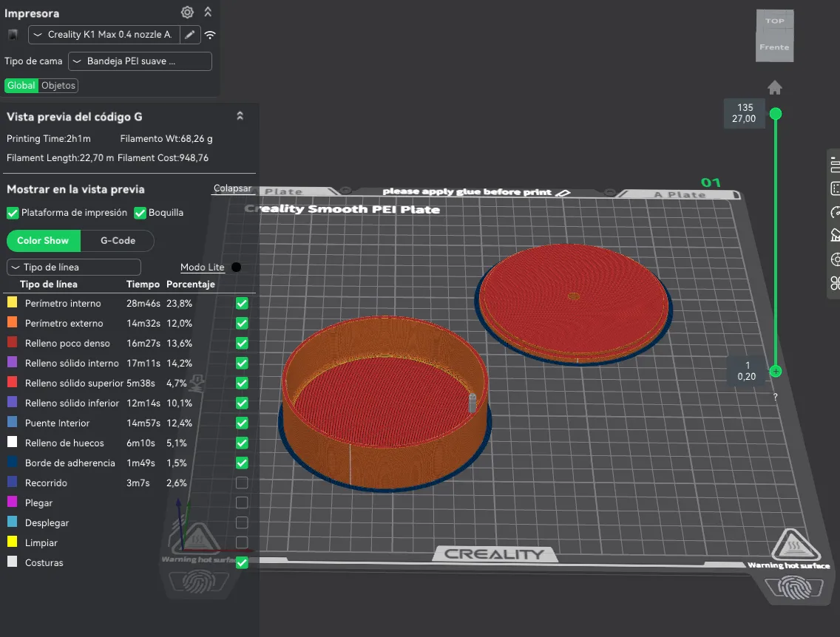Open the Creality K1 Max printer dropdown
The width and height of the screenshot is (840, 637).
pyautogui.click(x=104, y=34)
